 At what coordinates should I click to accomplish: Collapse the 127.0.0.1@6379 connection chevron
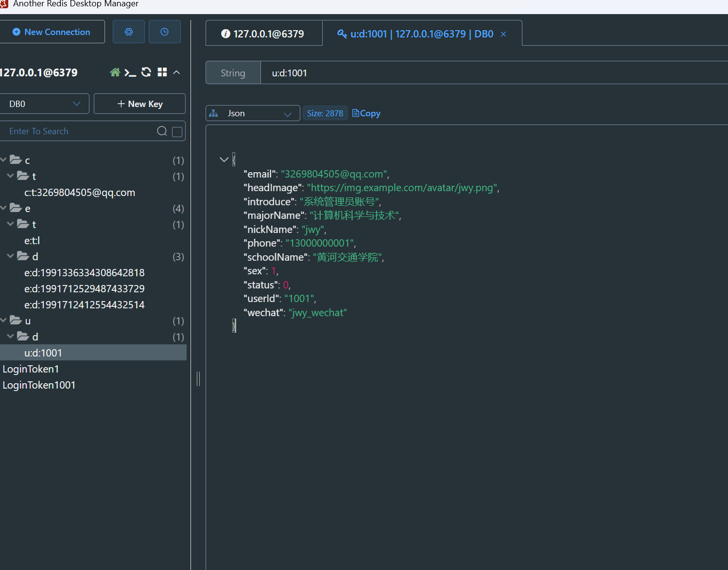tap(176, 72)
